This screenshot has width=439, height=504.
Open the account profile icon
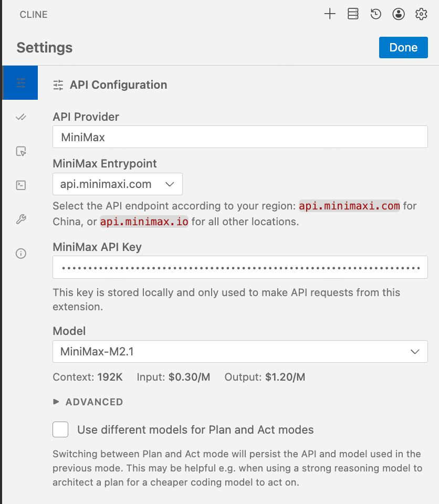399,14
